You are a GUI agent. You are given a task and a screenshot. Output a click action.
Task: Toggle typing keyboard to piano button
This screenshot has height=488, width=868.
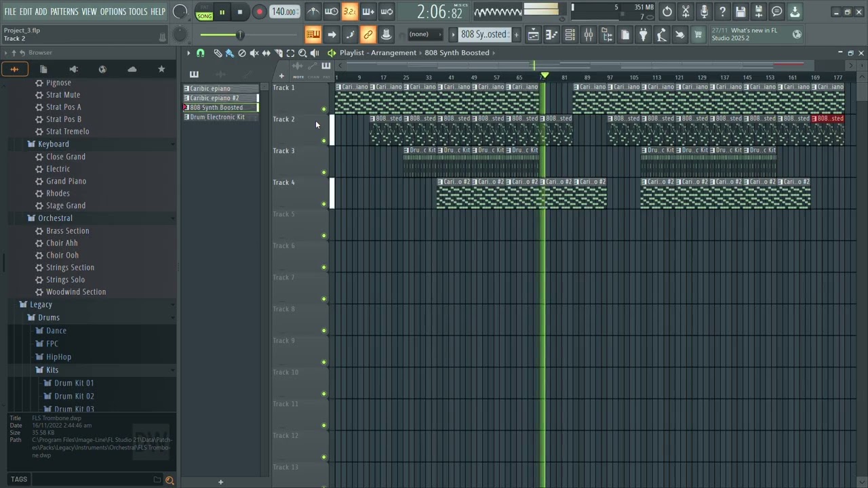click(313, 35)
